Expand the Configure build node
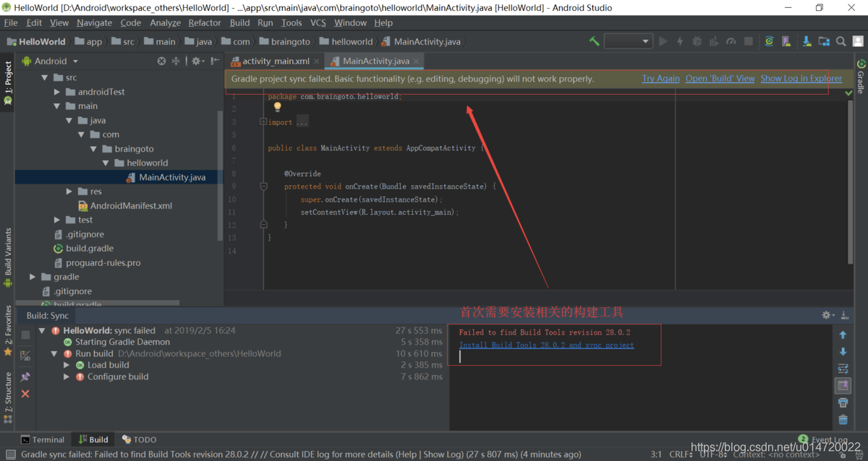This screenshot has height=461, width=868. point(67,376)
